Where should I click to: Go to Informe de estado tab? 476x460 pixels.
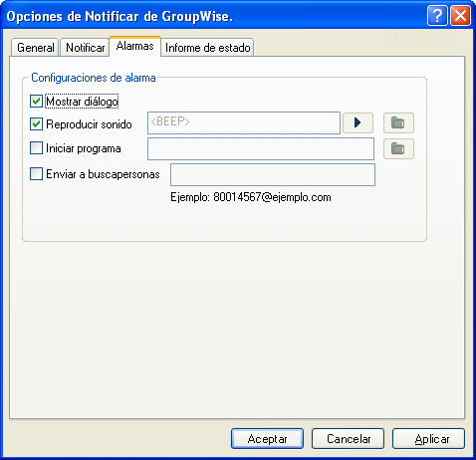(x=207, y=48)
